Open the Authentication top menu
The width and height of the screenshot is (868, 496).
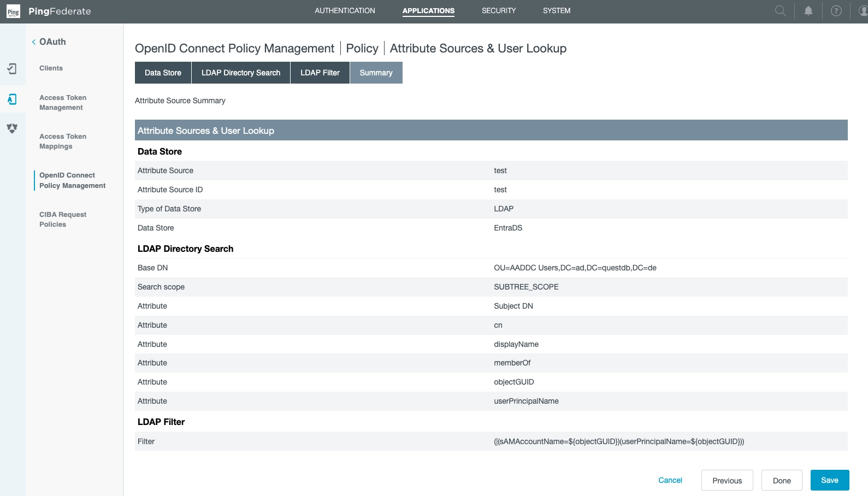(345, 11)
